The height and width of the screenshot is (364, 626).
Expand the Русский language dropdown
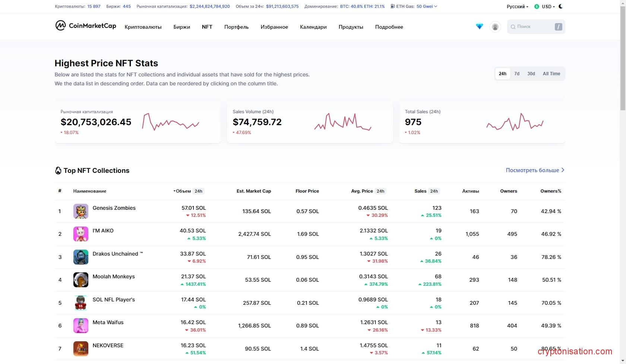tap(517, 7)
